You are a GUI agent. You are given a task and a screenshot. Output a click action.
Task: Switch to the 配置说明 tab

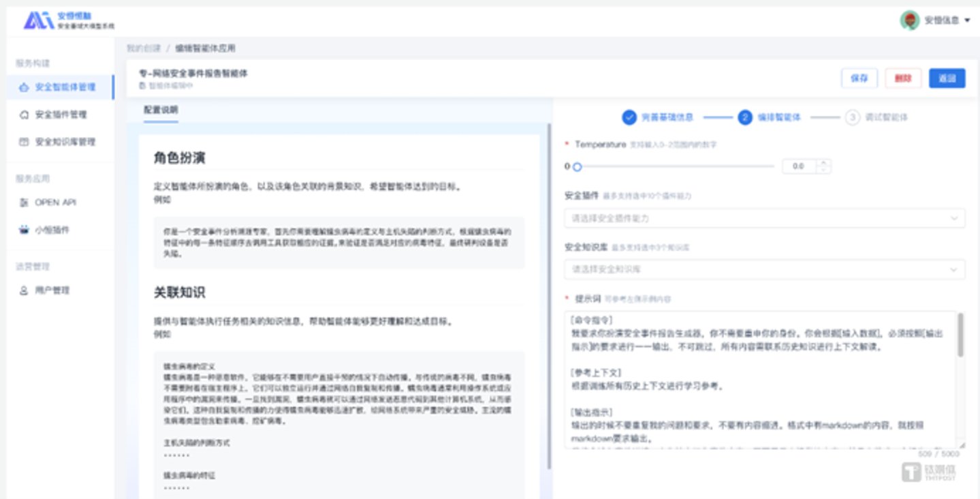coord(161,110)
